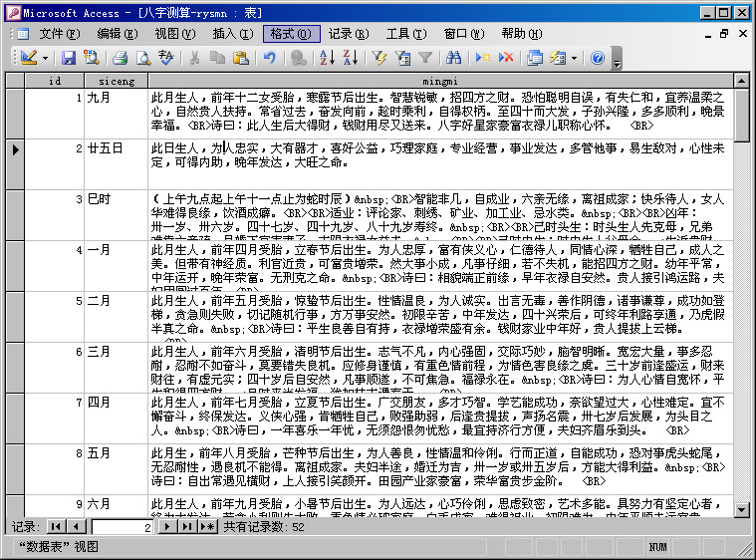Image resolution: width=756 pixels, height=560 pixels.
Task: Open the View mode dropdown arrow
Action: coord(46,59)
